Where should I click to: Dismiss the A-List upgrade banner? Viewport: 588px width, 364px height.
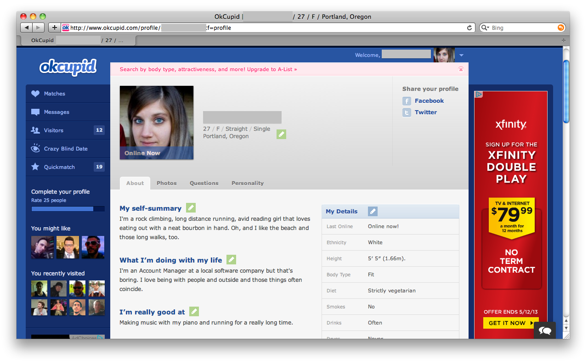point(461,69)
